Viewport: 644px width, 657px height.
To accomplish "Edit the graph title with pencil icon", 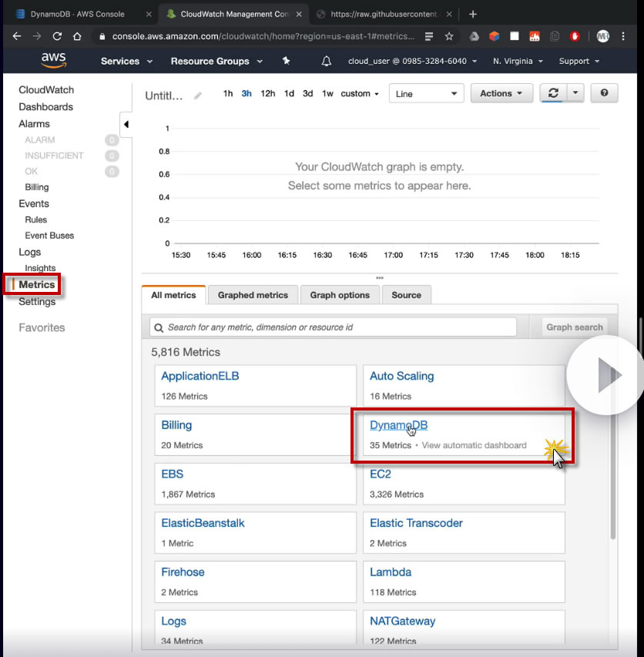I will point(197,96).
